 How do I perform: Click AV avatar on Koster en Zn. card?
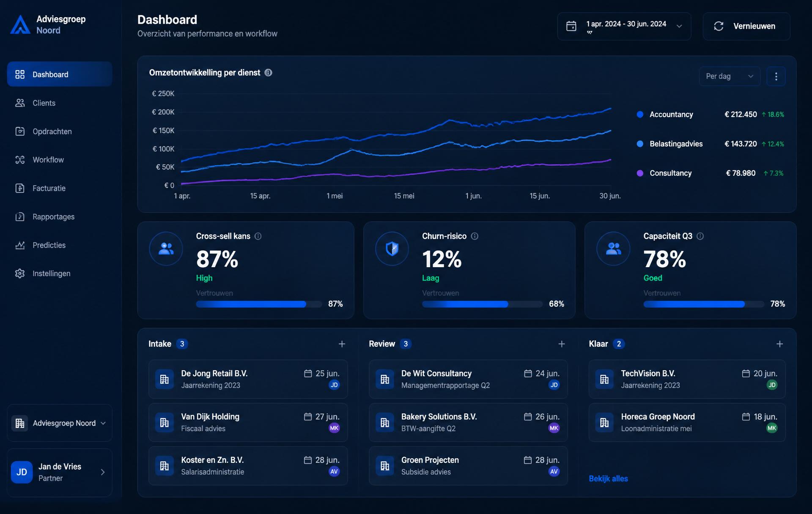(334, 472)
